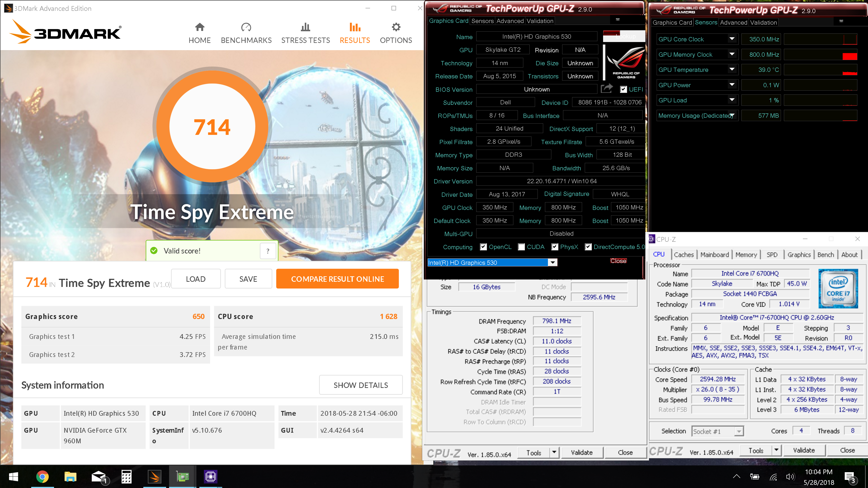Toggle the DirectCompute 5.0 checkbox
Image resolution: width=868 pixels, height=488 pixels.
point(588,247)
